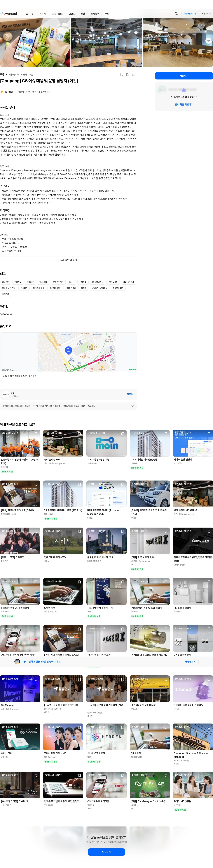Viewport: 213px width, 868px height.
Task: Expand the recruitment notice disclaimer chevron
Action: [132, 406]
